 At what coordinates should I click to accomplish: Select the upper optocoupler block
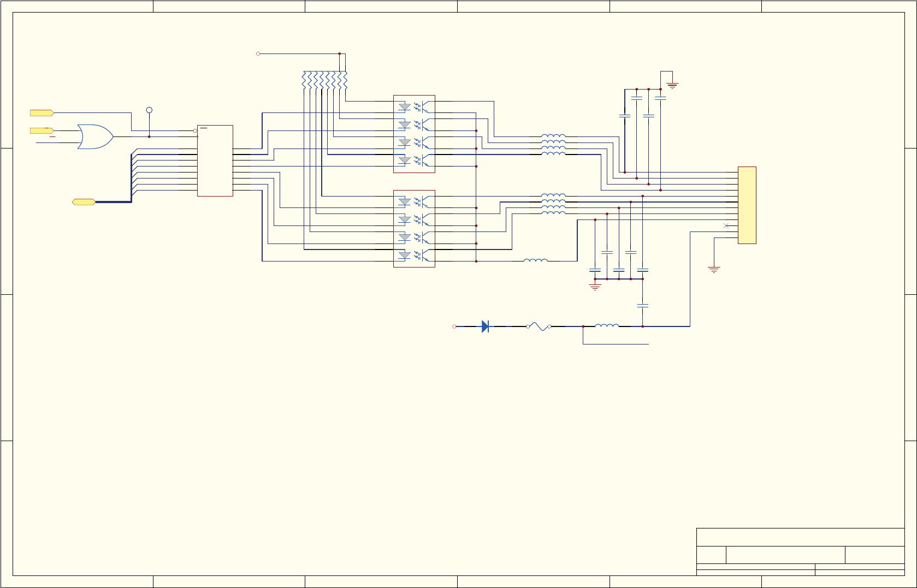[x=414, y=134]
